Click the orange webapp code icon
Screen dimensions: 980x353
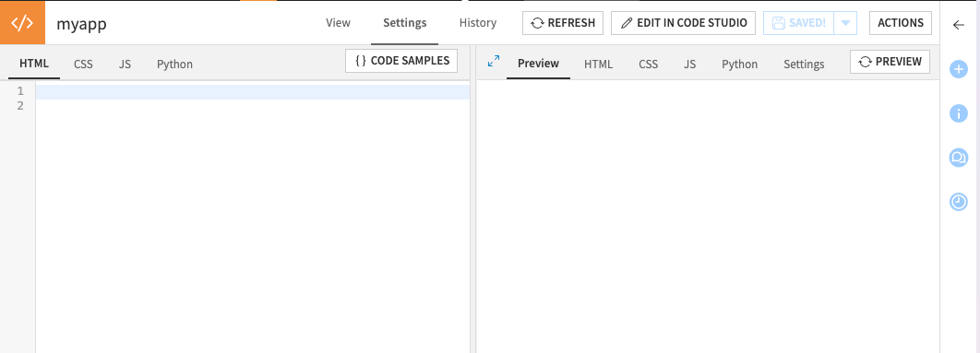click(22, 23)
